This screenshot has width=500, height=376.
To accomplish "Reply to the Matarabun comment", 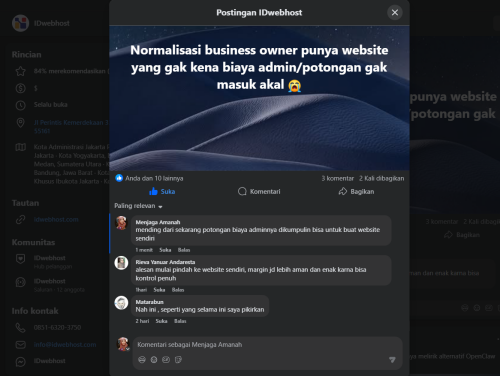I will click(180, 321).
